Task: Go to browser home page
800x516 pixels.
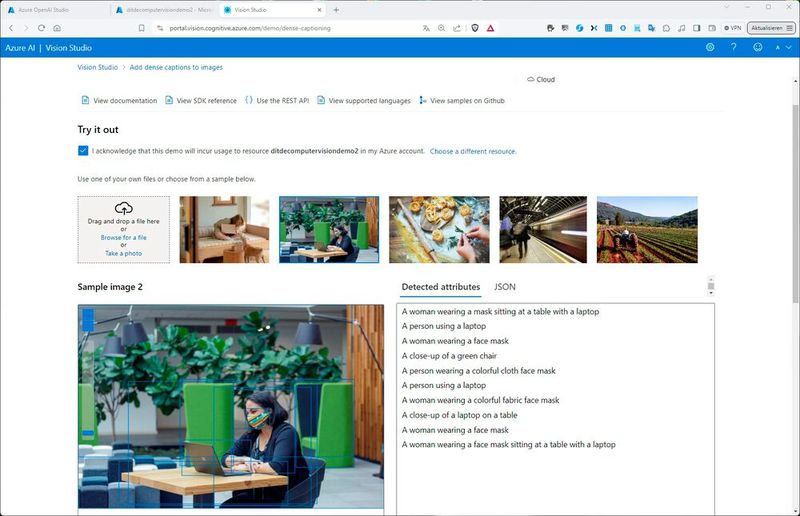Action: coord(57,28)
